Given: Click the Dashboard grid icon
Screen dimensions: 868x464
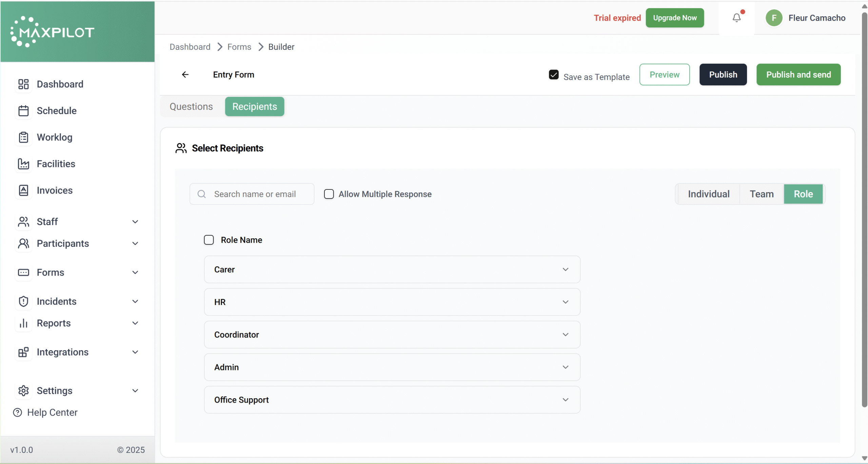Looking at the screenshot, I should [23, 84].
